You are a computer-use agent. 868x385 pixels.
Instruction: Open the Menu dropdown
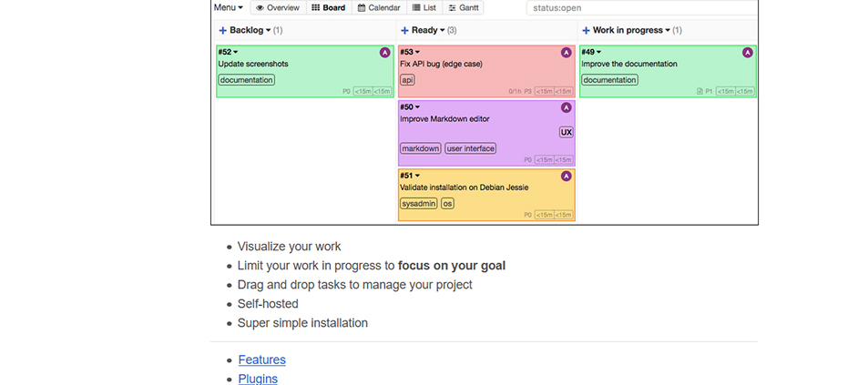[x=228, y=8]
